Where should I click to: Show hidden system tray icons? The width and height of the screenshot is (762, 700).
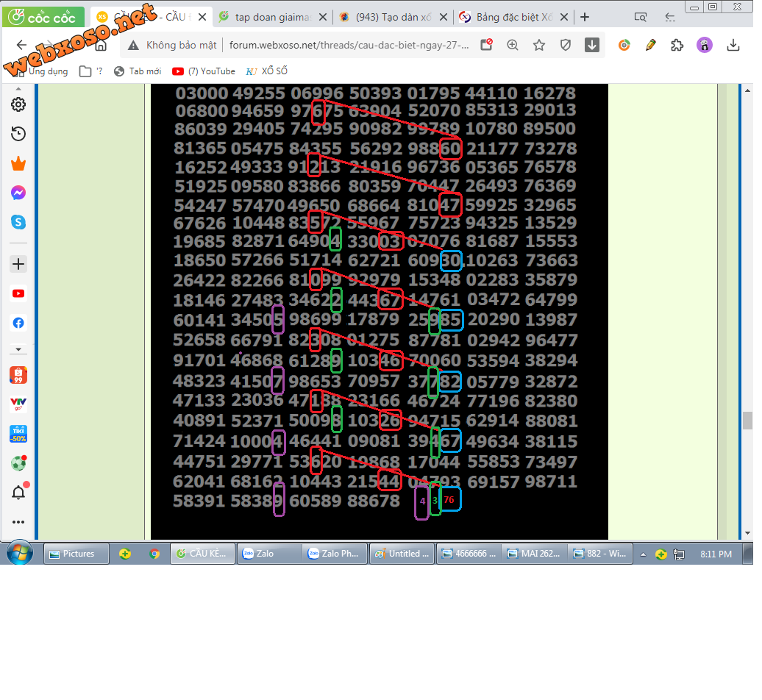point(643,554)
